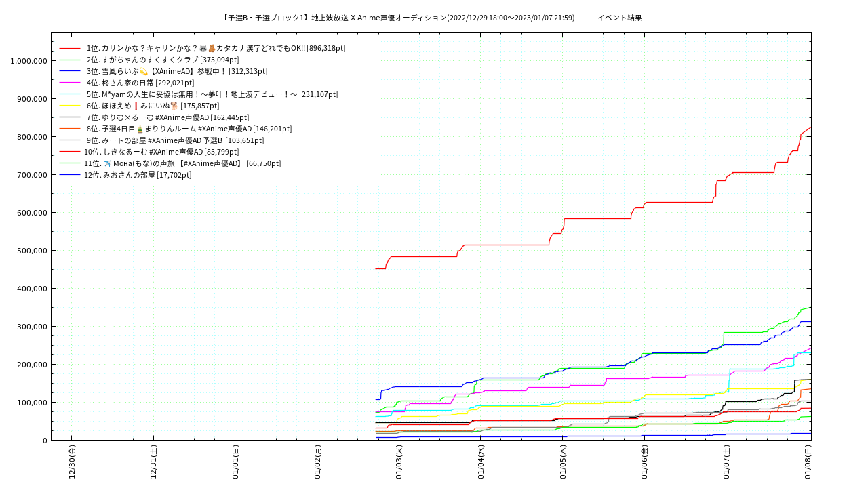
Task: Click the 900,000 y-axis label
Action: pyautogui.click(x=31, y=99)
